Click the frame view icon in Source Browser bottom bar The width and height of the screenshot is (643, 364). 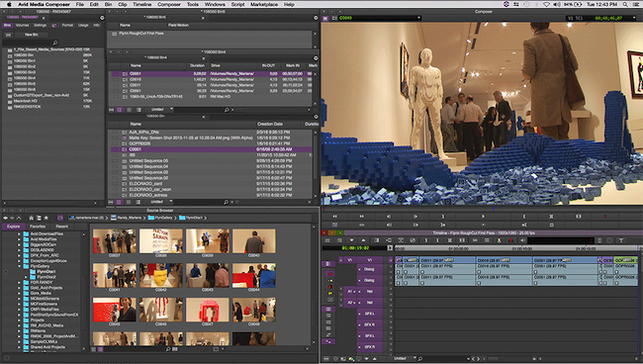click(101, 349)
